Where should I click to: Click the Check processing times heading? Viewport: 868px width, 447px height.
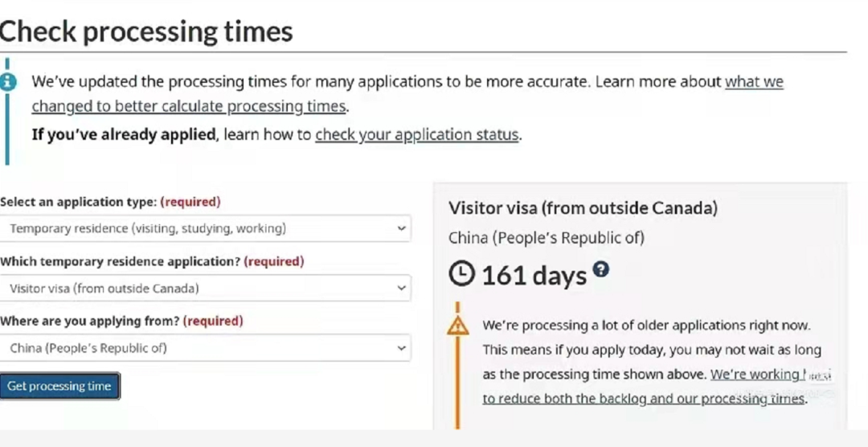(x=146, y=32)
